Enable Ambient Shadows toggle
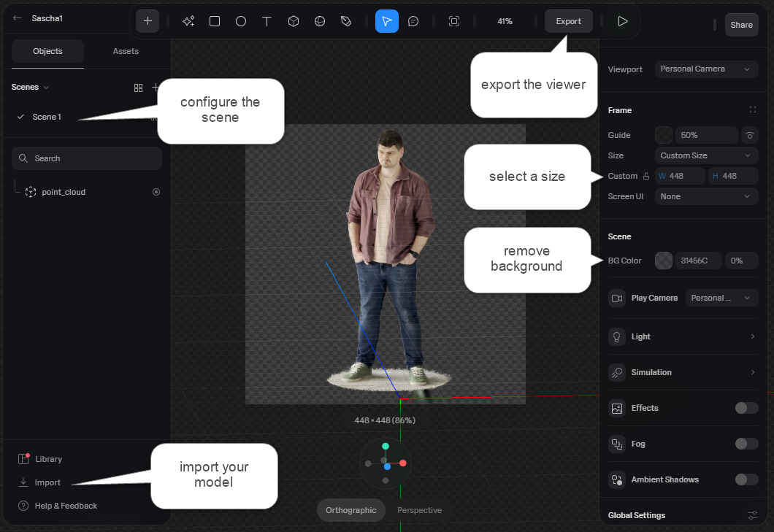 tap(746, 479)
